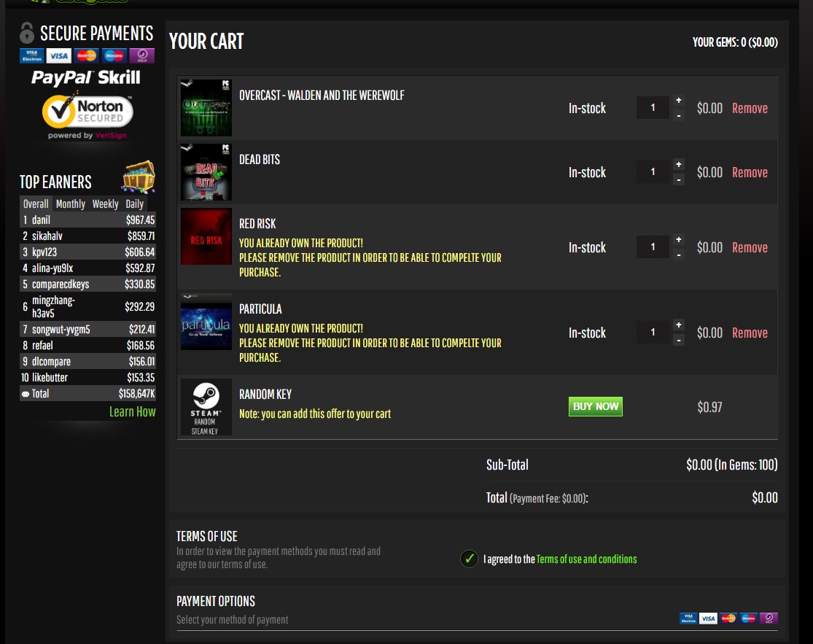Viewport: 813px width, 644px height.
Task: Open the Overcast game thumbnail
Action: click(x=206, y=108)
